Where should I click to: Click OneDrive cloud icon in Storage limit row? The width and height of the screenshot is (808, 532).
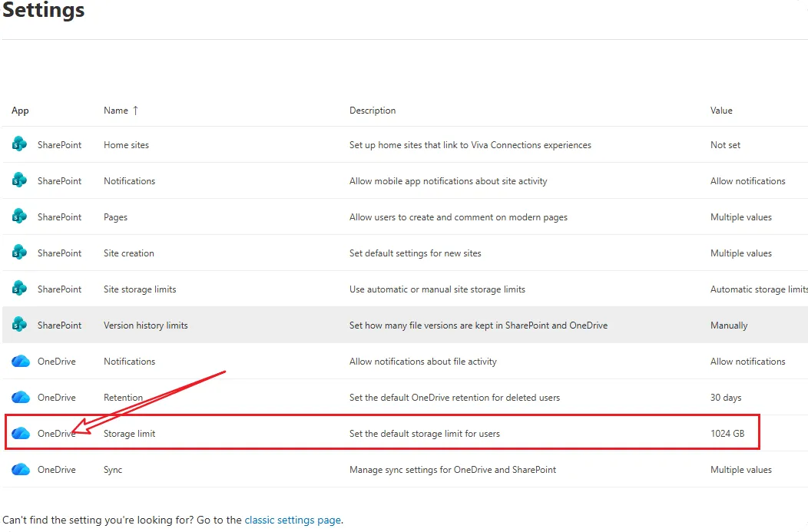coord(21,433)
